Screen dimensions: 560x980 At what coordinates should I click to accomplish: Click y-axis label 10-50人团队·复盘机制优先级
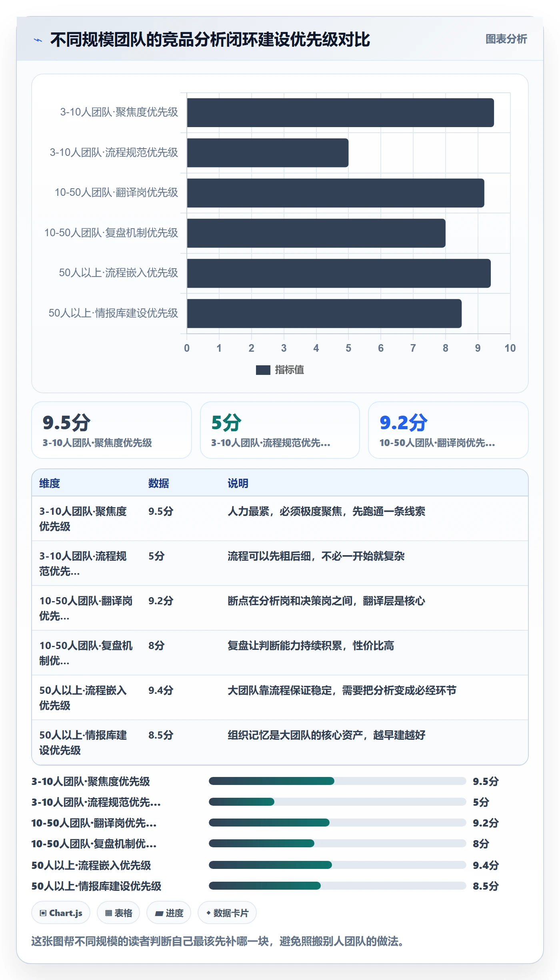[111, 233]
